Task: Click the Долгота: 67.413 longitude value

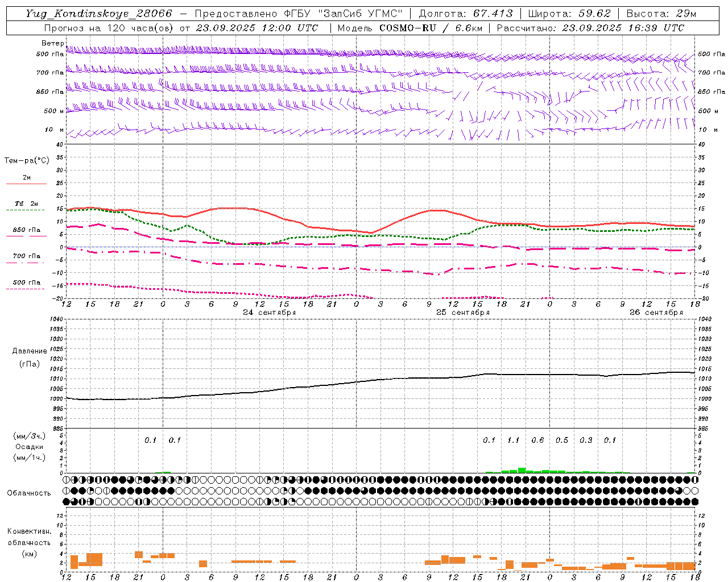Action: [466, 14]
